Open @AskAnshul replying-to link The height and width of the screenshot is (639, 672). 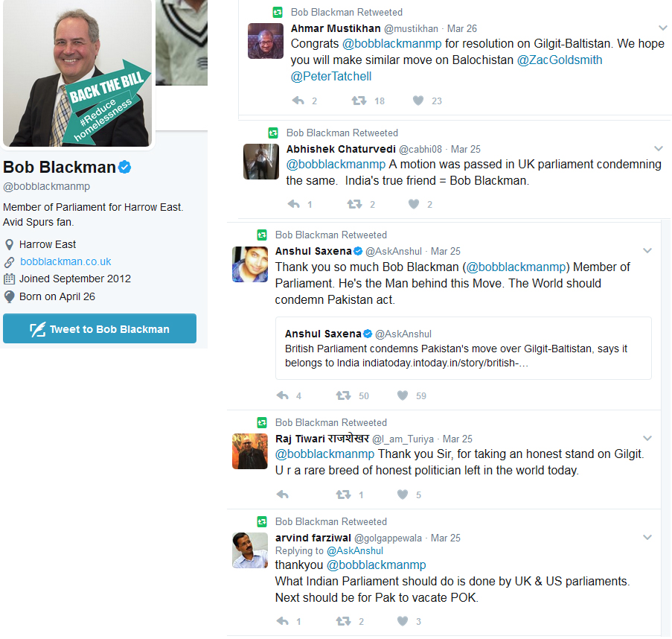(355, 550)
